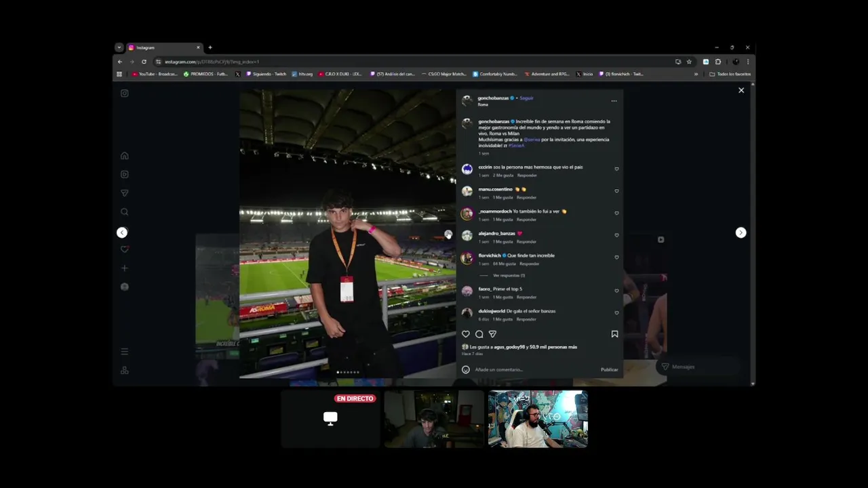This screenshot has height=488, width=868.
Task: Open the Siguiendo - Twitch bookmark
Action: (x=267, y=74)
